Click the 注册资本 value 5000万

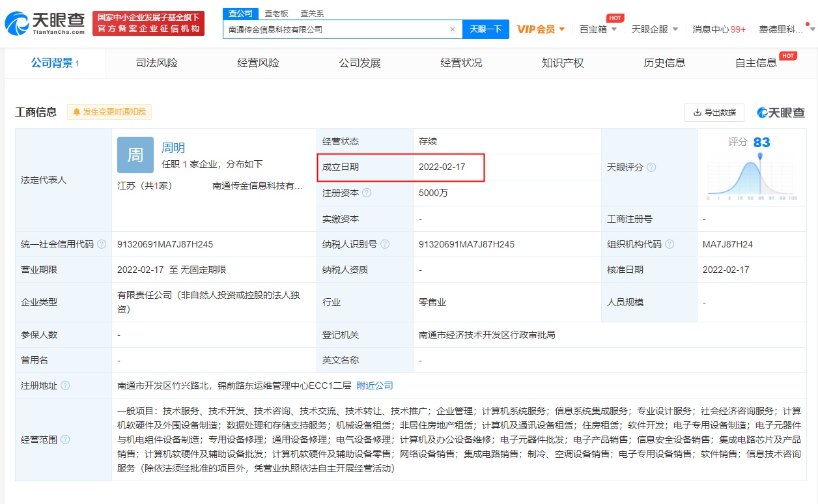coord(433,193)
